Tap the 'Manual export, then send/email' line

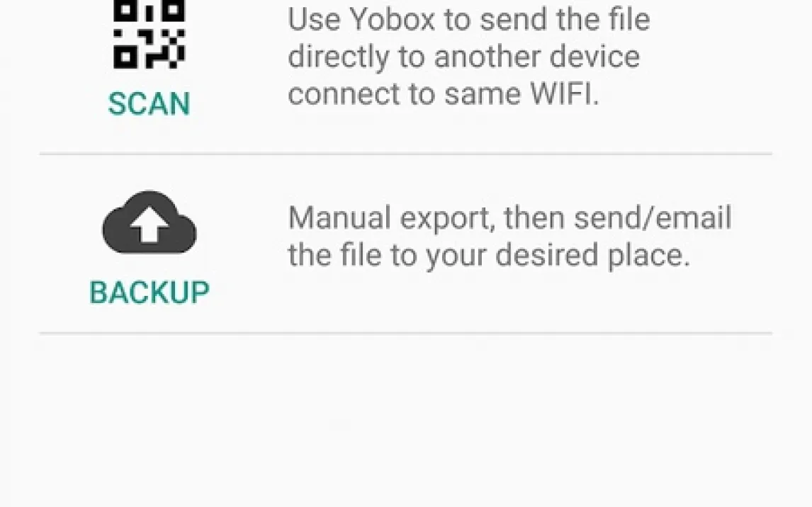tap(509, 218)
